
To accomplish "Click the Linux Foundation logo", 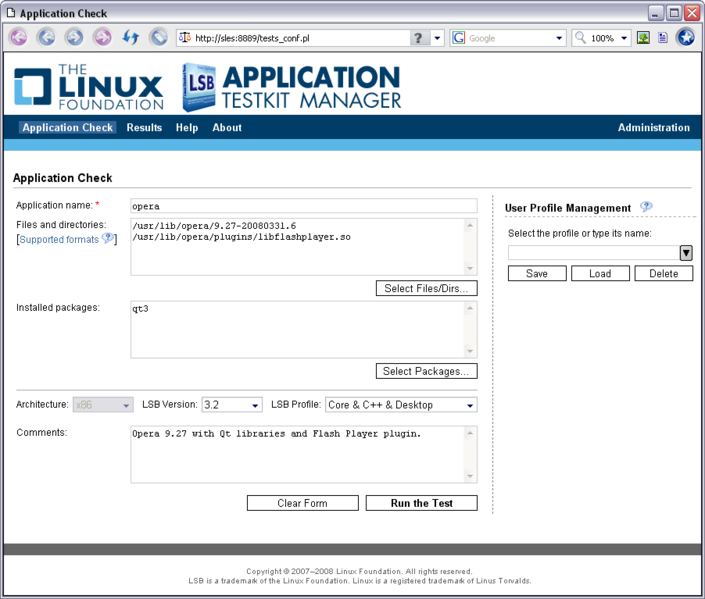I will coord(89,87).
